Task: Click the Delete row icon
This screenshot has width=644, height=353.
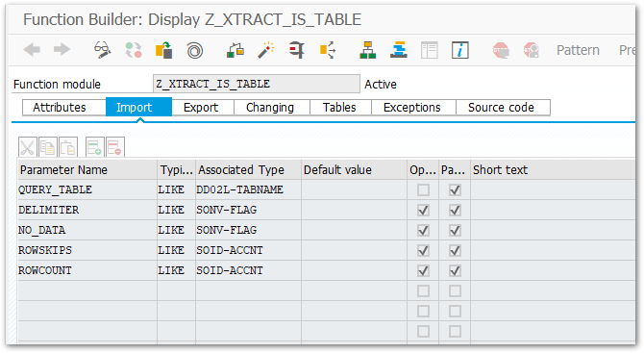Action: click(115, 147)
